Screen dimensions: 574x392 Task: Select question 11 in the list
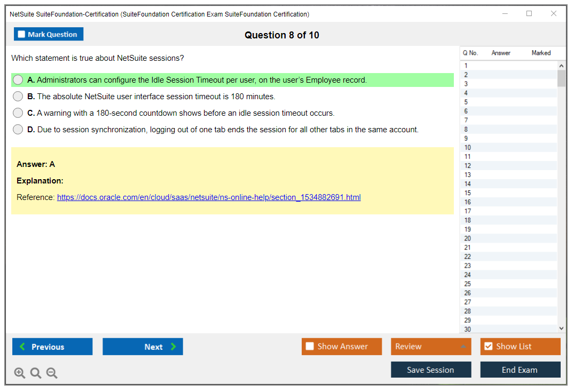click(x=508, y=156)
